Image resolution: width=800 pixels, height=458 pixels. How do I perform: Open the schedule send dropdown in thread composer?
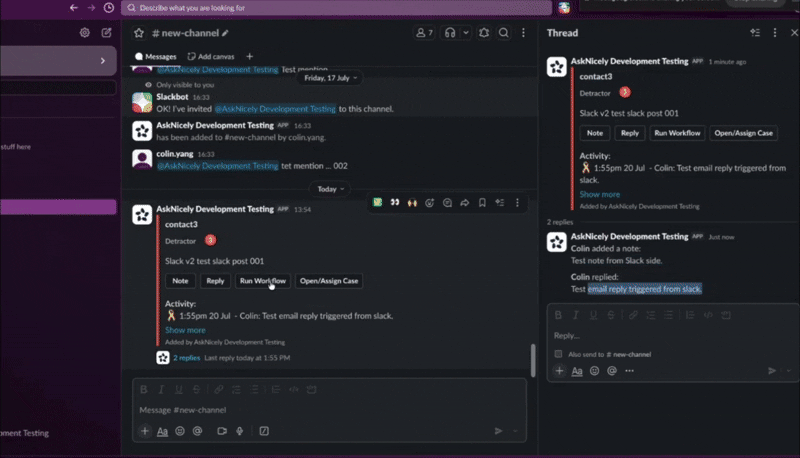click(789, 371)
